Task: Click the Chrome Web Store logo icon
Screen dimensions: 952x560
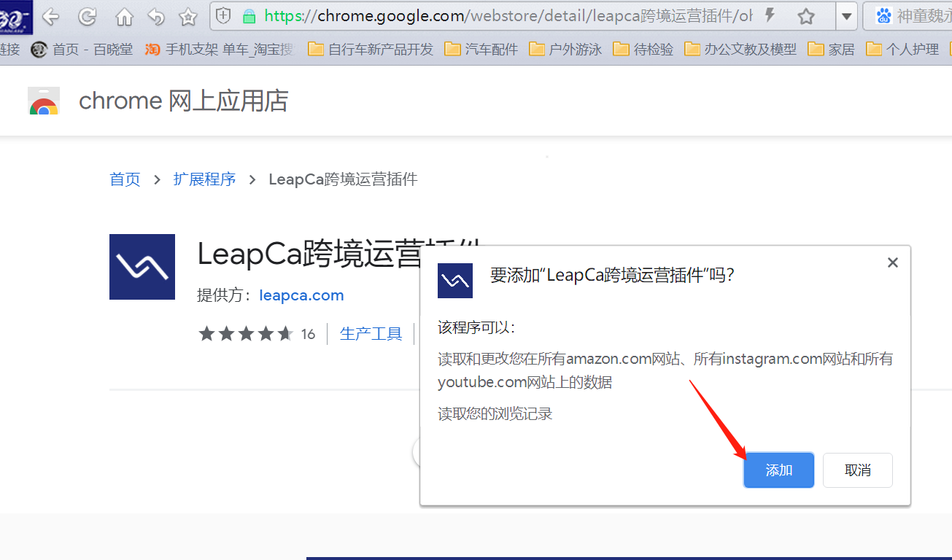Action: (44, 101)
